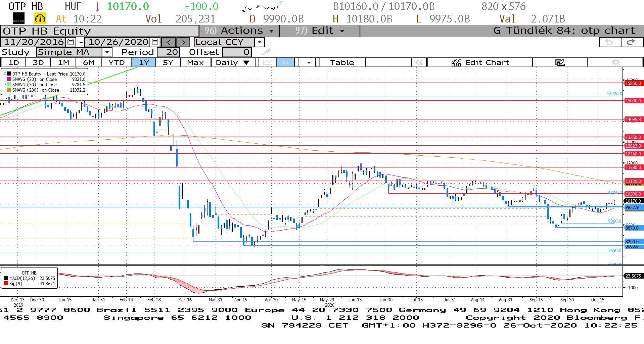Open the Local CCY currency dropdown
Image resolution: width=644 pixels, height=344 pixels.
tap(259, 42)
